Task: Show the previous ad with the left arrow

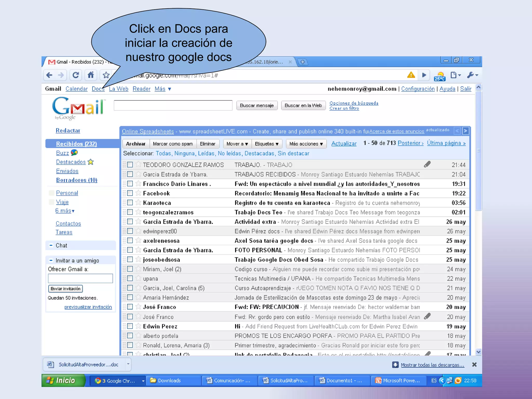Action: click(x=457, y=131)
